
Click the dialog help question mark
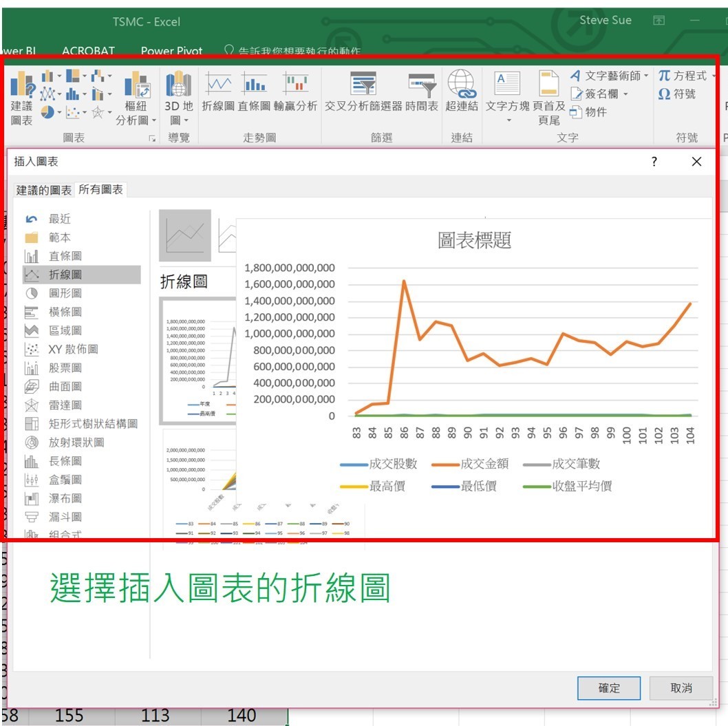coord(654,162)
